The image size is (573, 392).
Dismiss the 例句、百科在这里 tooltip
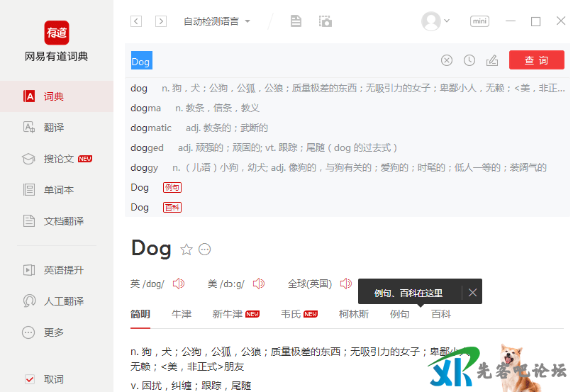click(x=473, y=293)
